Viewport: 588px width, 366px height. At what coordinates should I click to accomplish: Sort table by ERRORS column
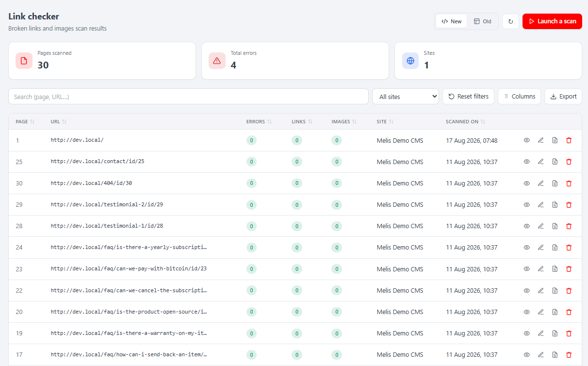[x=259, y=122]
